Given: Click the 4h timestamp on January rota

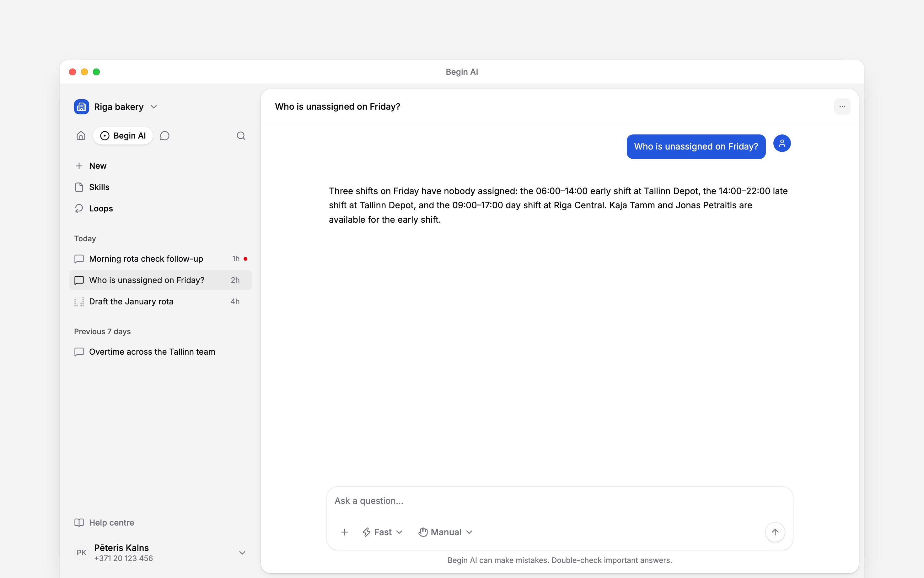Looking at the screenshot, I should (x=235, y=302).
